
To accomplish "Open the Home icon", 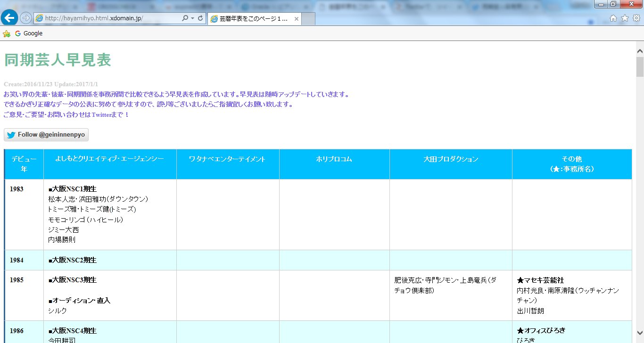I will (x=613, y=18).
